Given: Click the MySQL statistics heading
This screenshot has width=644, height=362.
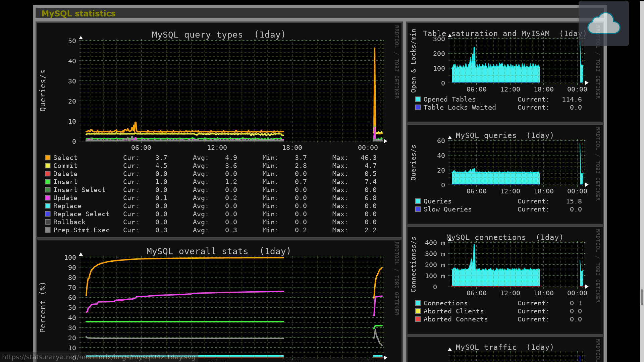Looking at the screenshot, I should click(78, 13).
